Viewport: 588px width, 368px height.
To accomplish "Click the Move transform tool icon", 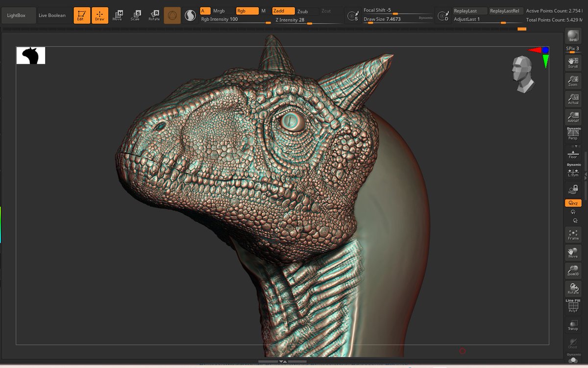I will [118, 15].
